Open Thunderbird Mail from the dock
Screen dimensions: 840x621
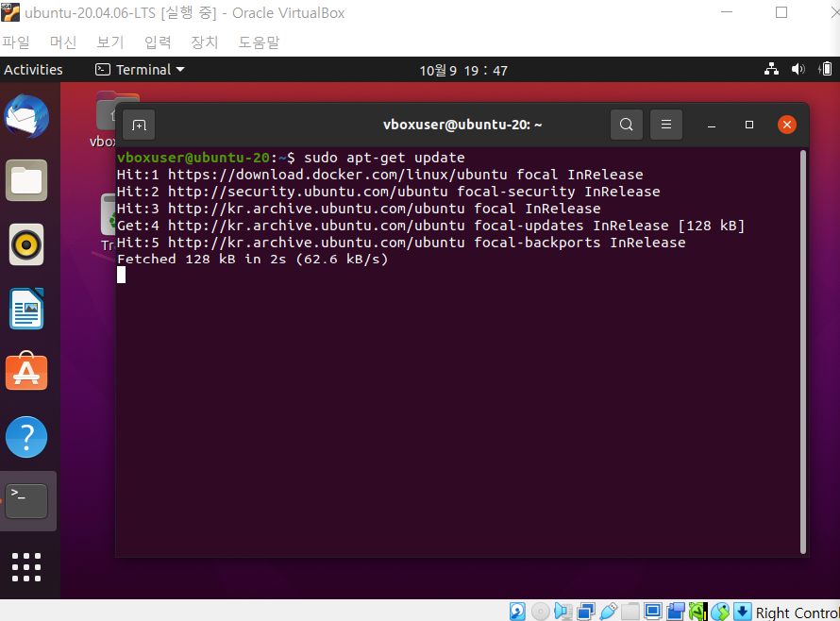[x=26, y=116]
